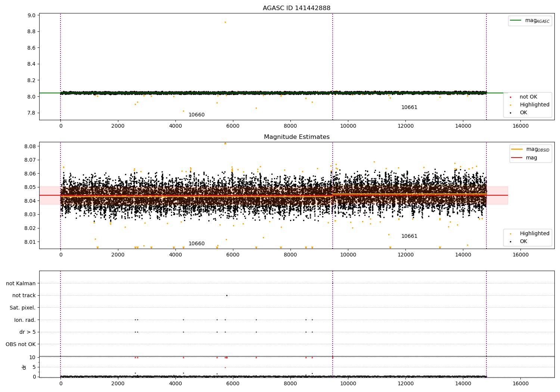Click the '8.07' y-axis tick of middle plot

point(30,160)
